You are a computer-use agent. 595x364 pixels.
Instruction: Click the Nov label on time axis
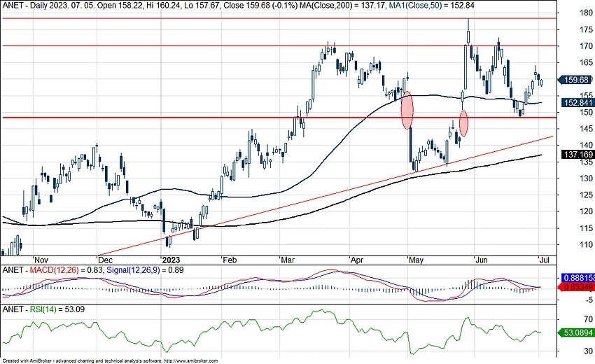[x=41, y=260]
